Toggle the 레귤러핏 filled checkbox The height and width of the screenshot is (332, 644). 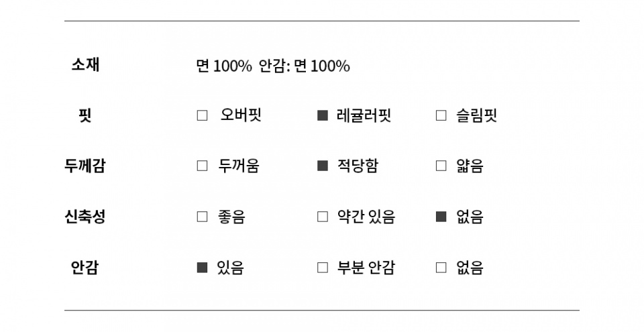[323, 115]
